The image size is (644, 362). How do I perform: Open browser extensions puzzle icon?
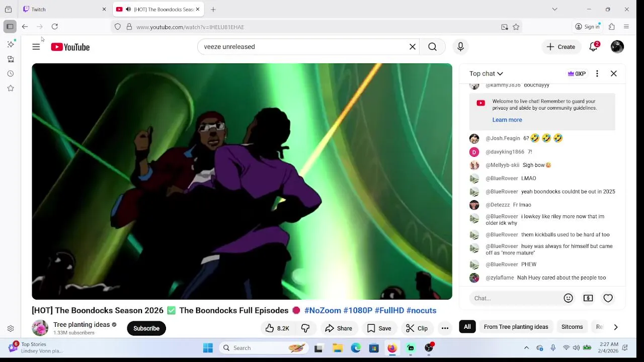click(612, 27)
